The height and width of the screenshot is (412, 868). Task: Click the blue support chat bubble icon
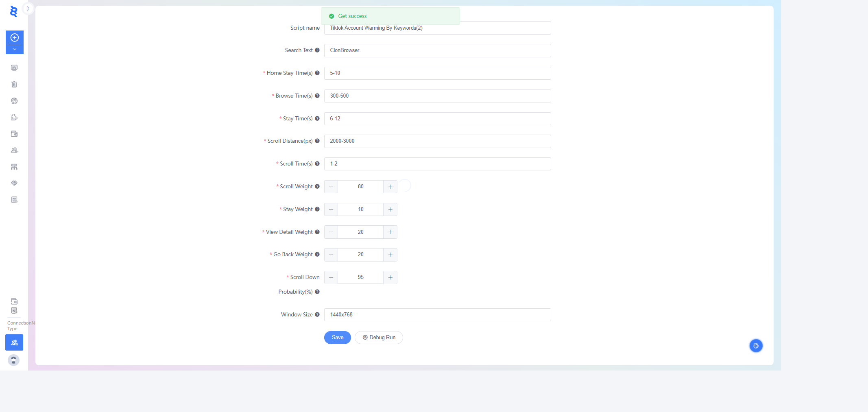(756, 346)
